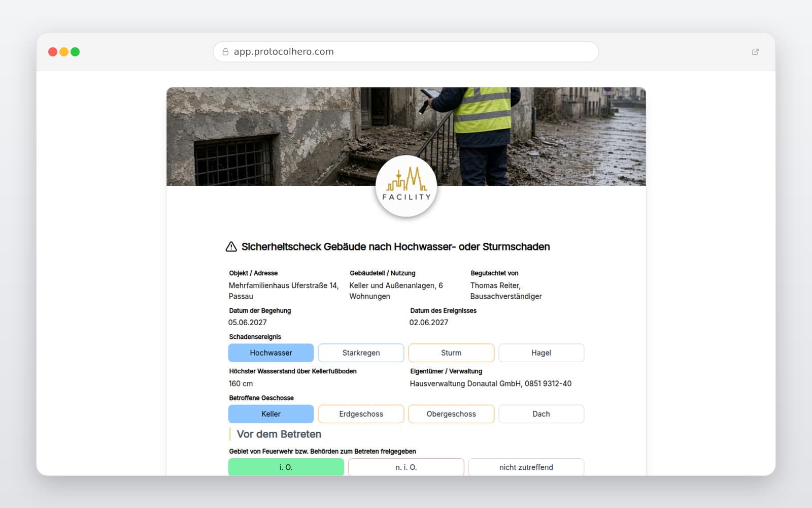Click the Gebiet von Feuerwehr freigegeben label
This screenshot has width=812, height=508.
[x=322, y=451]
